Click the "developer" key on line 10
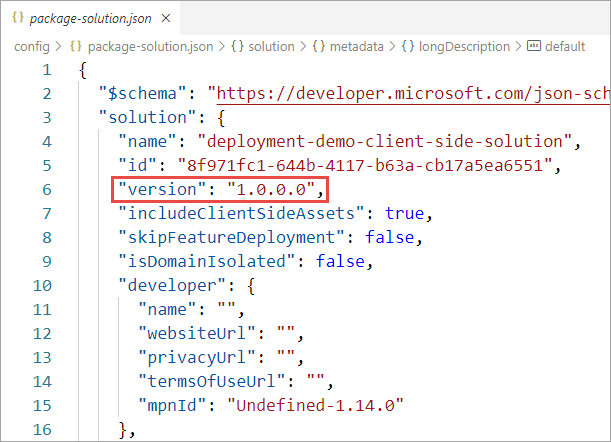 [172, 286]
